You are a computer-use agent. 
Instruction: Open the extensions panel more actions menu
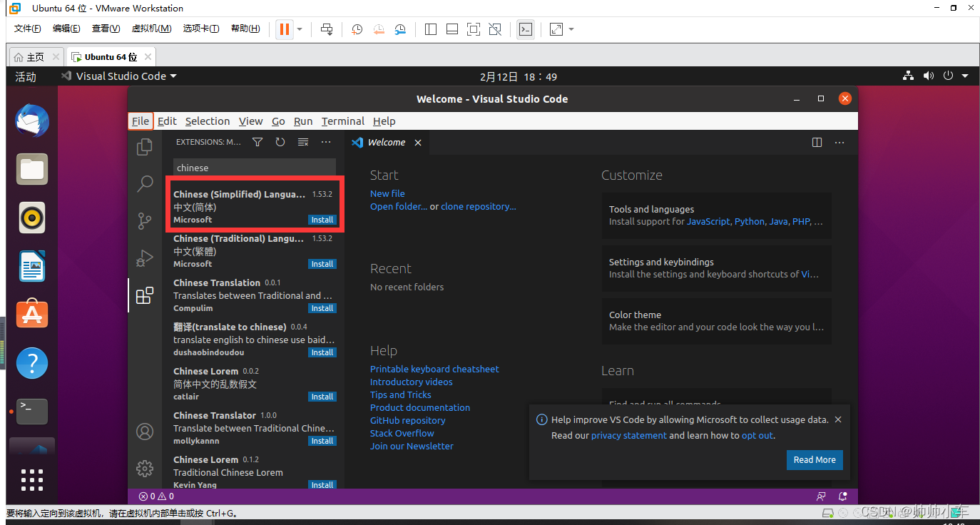[x=326, y=142]
